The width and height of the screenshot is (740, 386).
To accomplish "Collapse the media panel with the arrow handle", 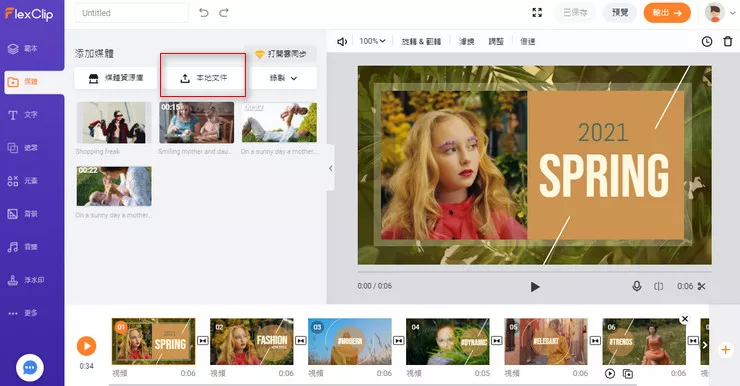I will tap(330, 168).
